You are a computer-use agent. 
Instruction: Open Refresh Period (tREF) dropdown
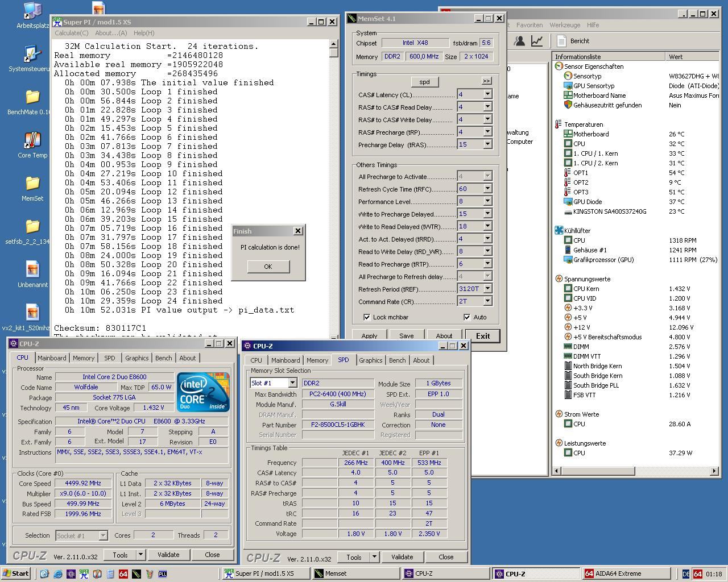tap(487, 289)
